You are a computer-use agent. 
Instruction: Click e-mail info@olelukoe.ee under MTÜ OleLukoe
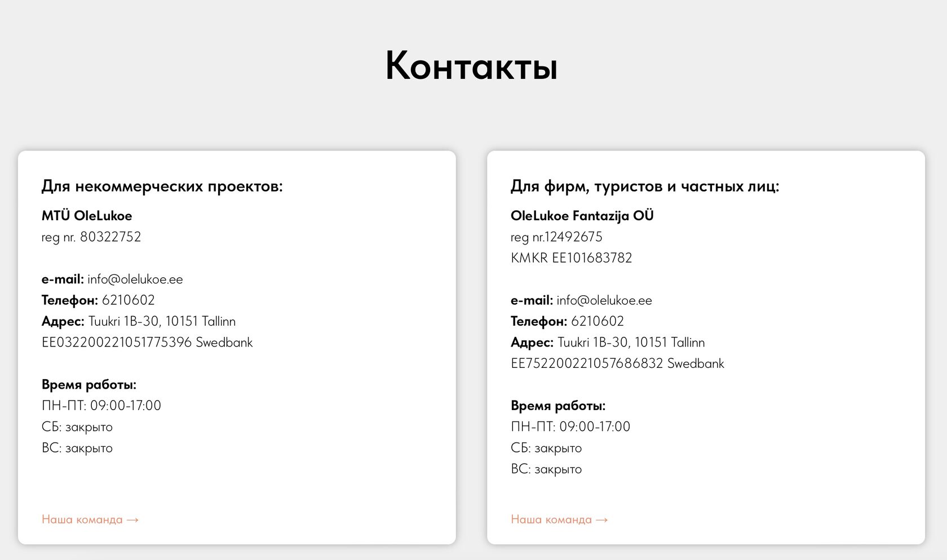click(135, 279)
